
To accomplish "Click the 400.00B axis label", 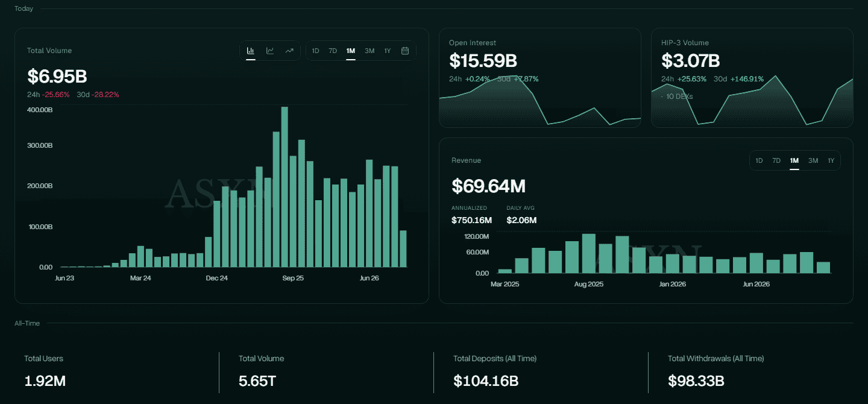I will coord(40,110).
